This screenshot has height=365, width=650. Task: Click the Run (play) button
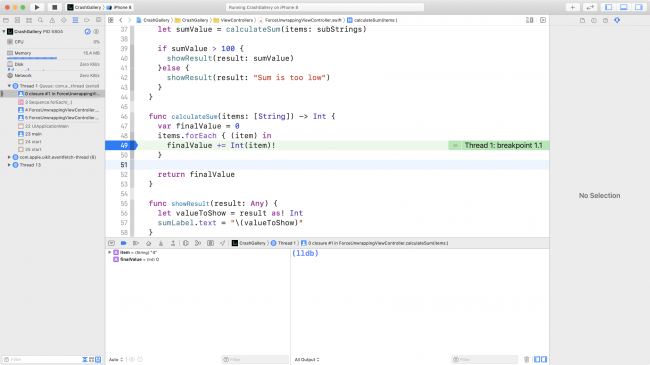point(37,7)
